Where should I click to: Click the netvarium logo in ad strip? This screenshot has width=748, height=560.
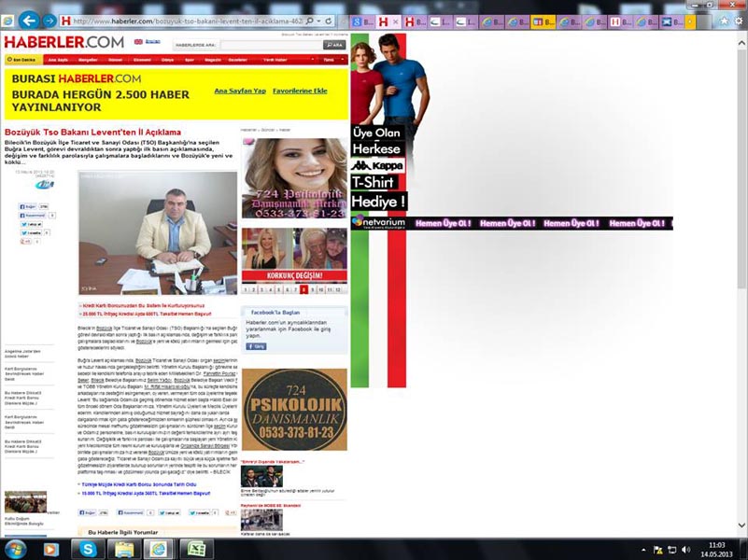(x=378, y=222)
